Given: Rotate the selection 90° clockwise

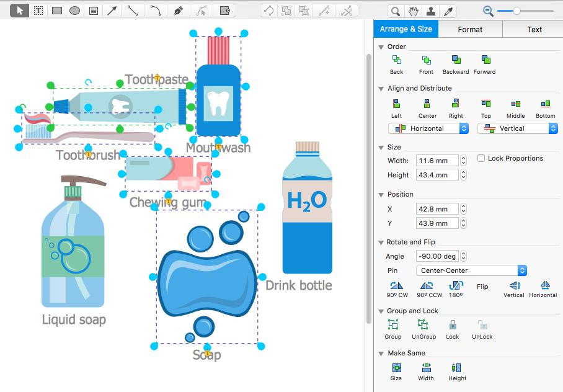Looking at the screenshot, I should 397,288.
